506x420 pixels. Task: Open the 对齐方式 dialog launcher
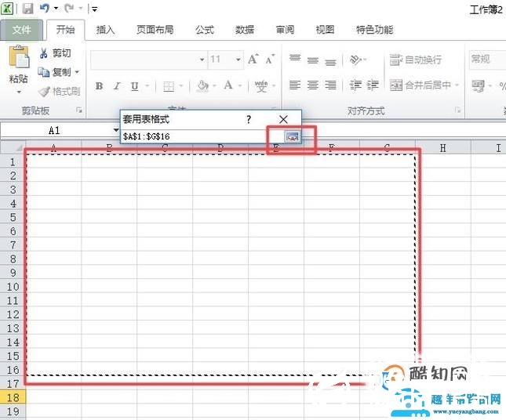point(457,110)
